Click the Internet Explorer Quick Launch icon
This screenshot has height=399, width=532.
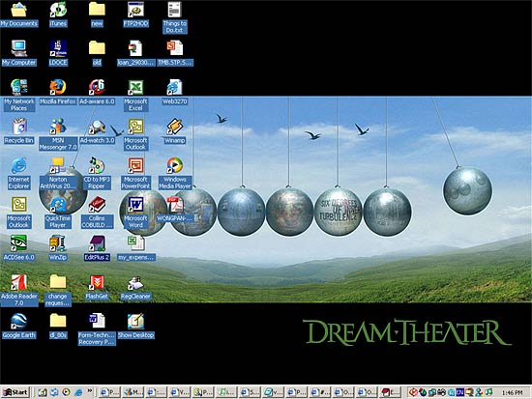tap(78, 392)
